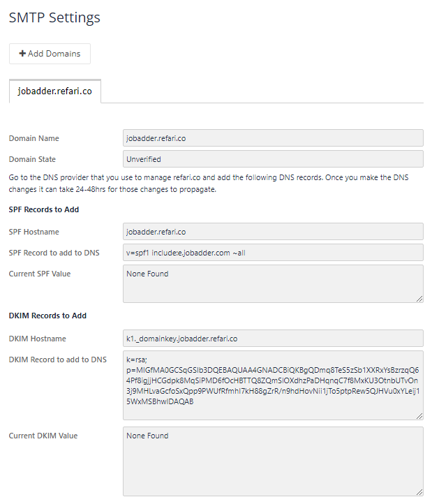Click the Domain State Unverified field
Viewport: 432px width, 504px height.
[273, 159]
